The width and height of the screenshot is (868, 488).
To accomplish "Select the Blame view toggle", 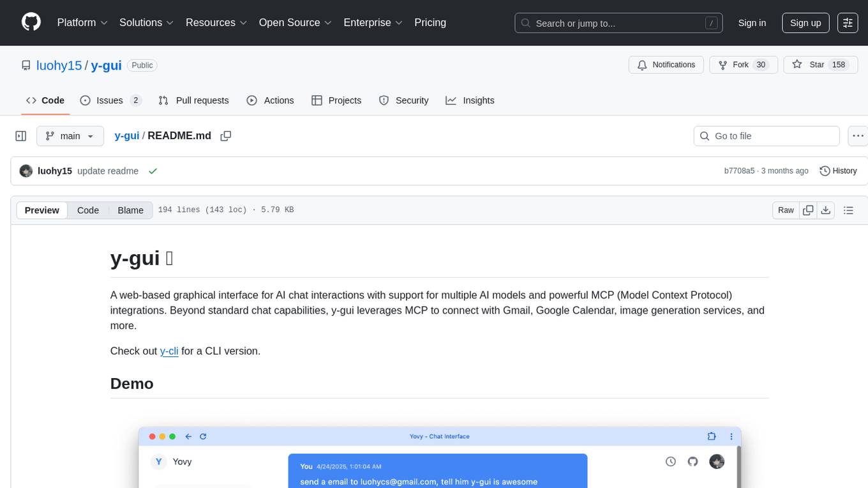I will click(x=130, y=210).
